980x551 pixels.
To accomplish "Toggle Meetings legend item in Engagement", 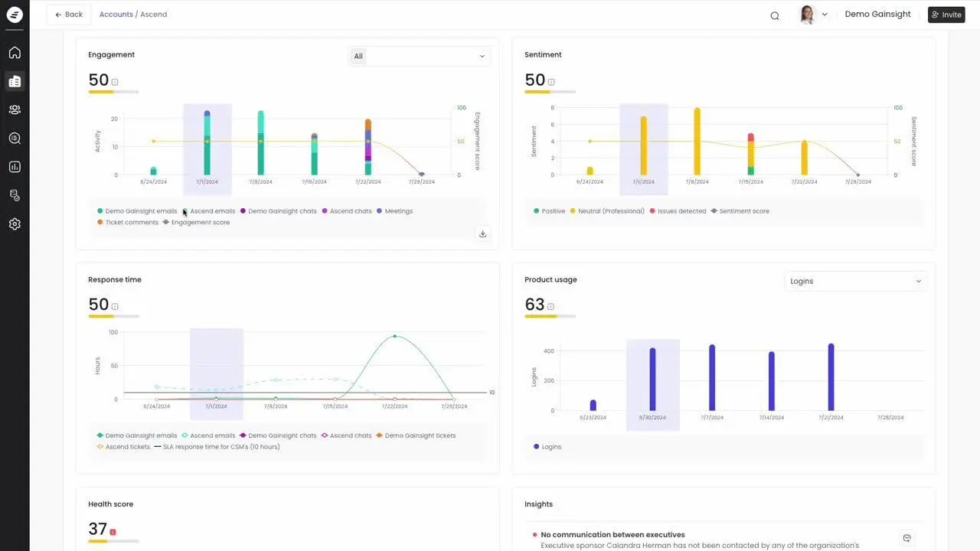I will click(x=398, y=211).
